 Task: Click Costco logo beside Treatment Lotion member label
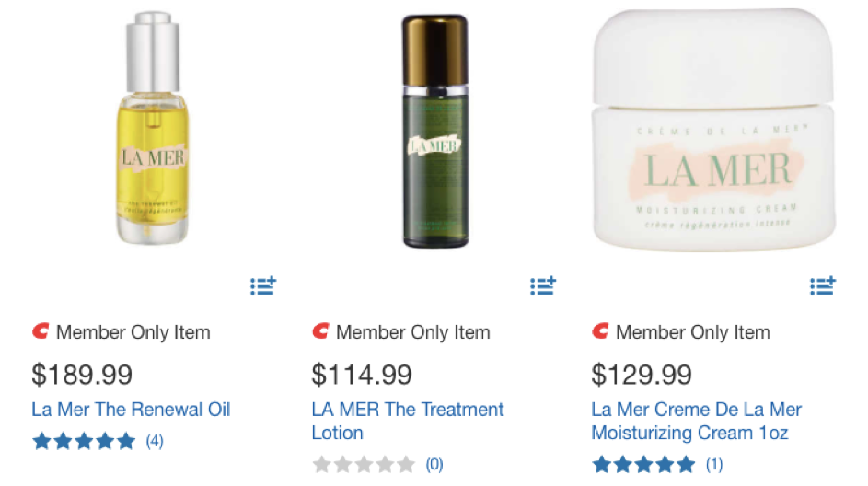(320, 331)
